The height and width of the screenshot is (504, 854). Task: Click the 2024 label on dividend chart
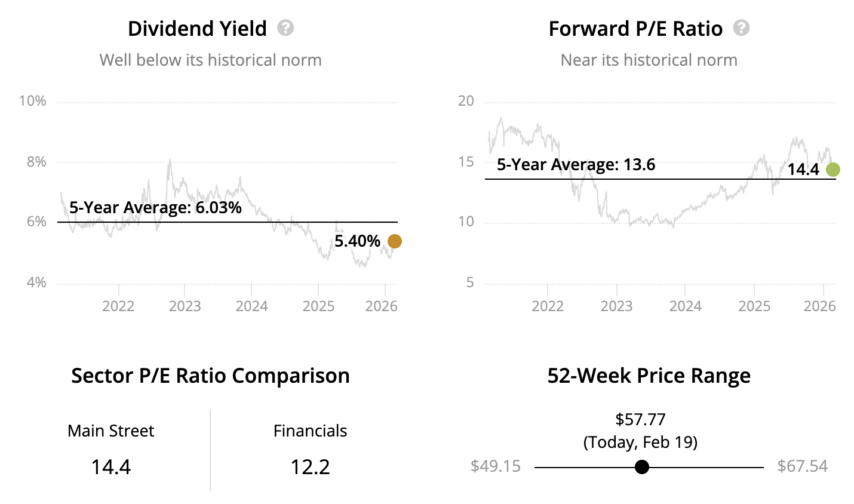click(x=251, y=306)
